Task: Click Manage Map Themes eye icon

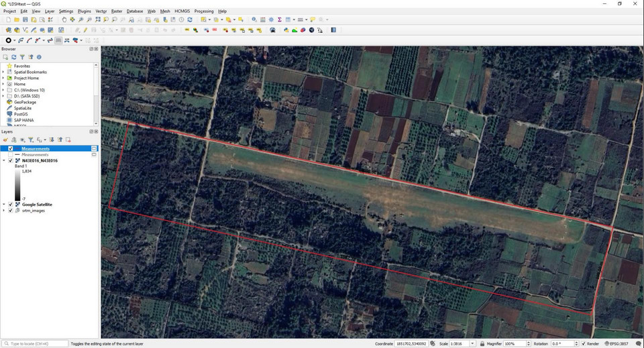Action: (x=23, y=140)
